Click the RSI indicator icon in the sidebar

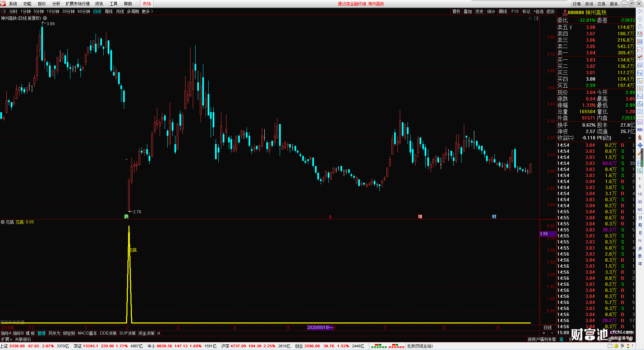(640, 130)
